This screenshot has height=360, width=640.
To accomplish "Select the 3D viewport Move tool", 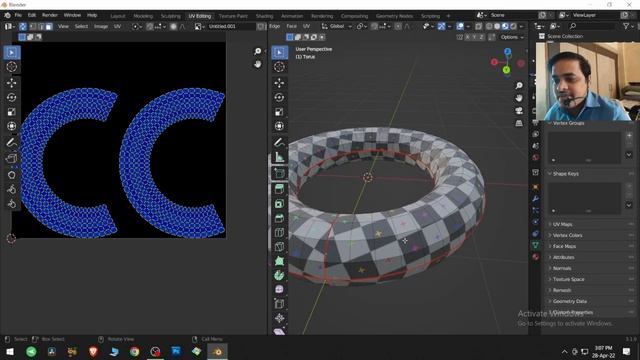I will [x=280, y=83].
